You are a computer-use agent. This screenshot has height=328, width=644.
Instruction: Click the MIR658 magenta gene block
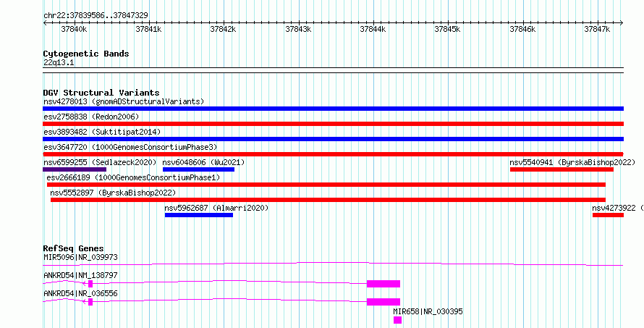(397, 320)
